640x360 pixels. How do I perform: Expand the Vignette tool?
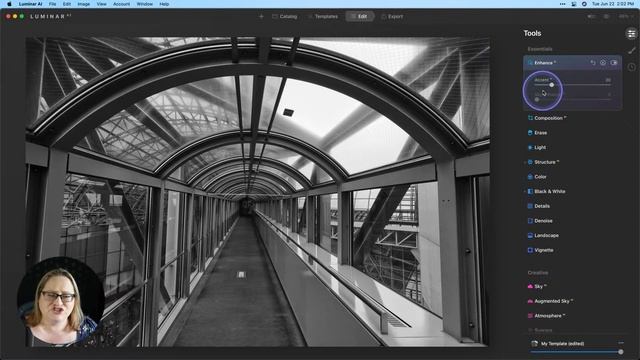point(544,250)
